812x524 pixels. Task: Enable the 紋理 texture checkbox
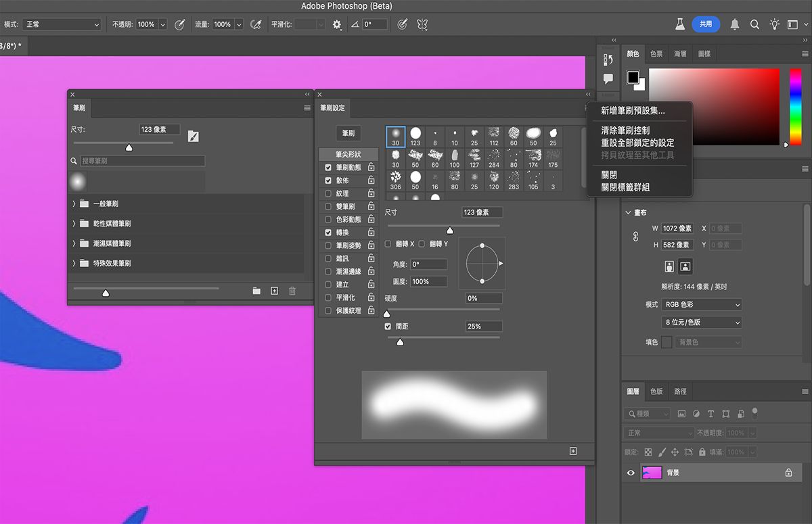[328, 193]
